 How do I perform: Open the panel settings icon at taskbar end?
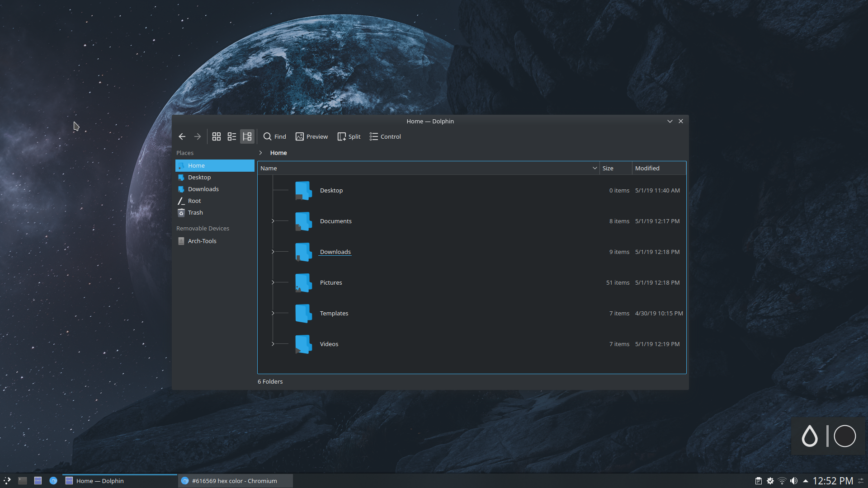tap(861, 481)
